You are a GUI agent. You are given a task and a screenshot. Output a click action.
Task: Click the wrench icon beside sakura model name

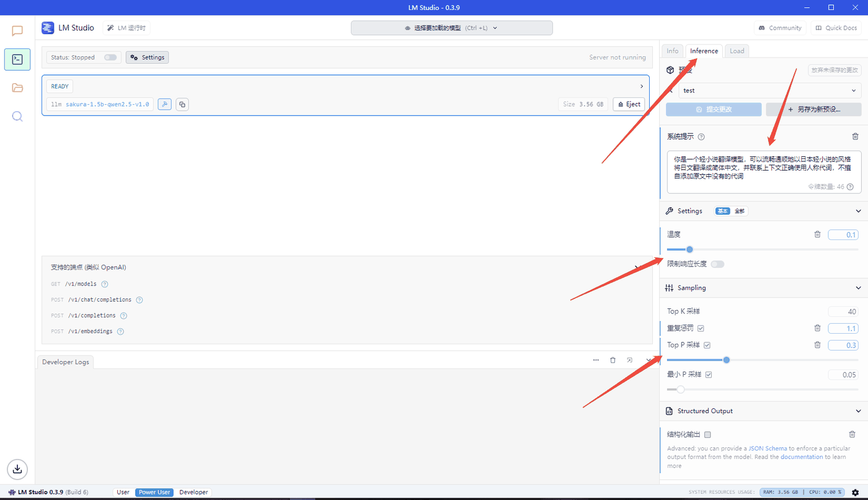(x=164, y=104)
